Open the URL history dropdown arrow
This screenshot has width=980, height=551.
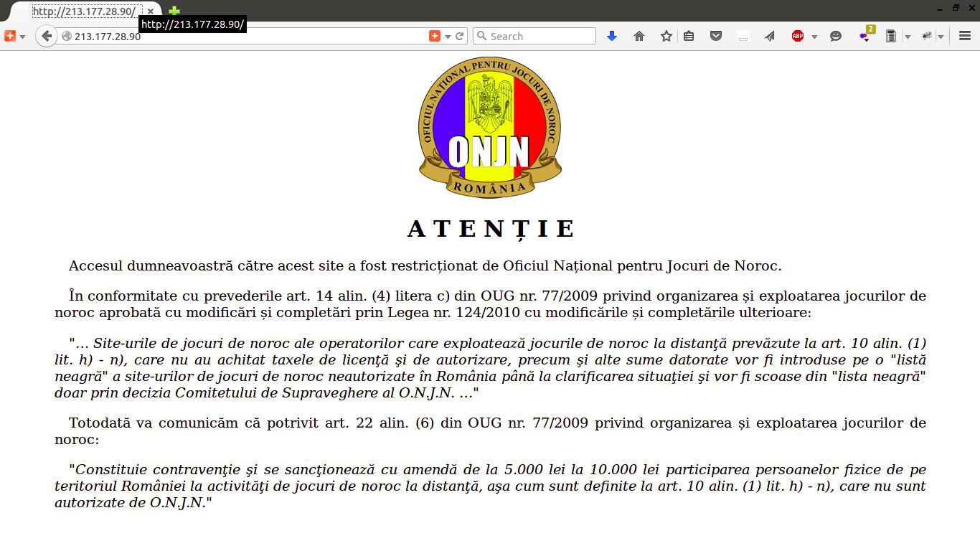pos(448,37)
